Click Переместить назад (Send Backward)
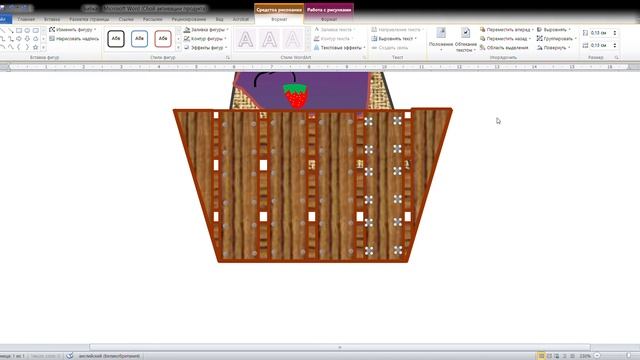This screenshot has width=640, height=360. tap(505, 39)
